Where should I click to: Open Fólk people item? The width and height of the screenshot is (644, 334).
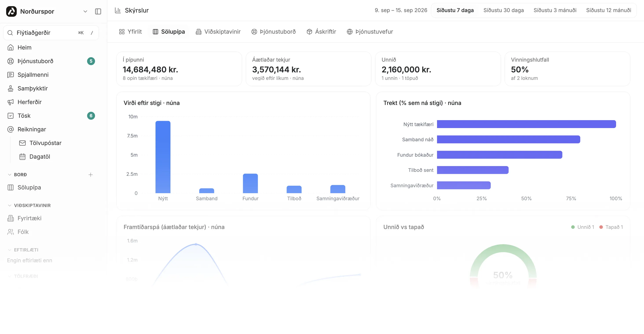point(51,232)
